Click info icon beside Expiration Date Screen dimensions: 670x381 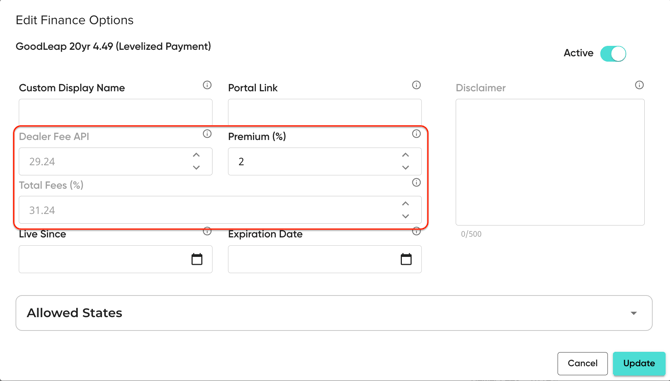416,232
